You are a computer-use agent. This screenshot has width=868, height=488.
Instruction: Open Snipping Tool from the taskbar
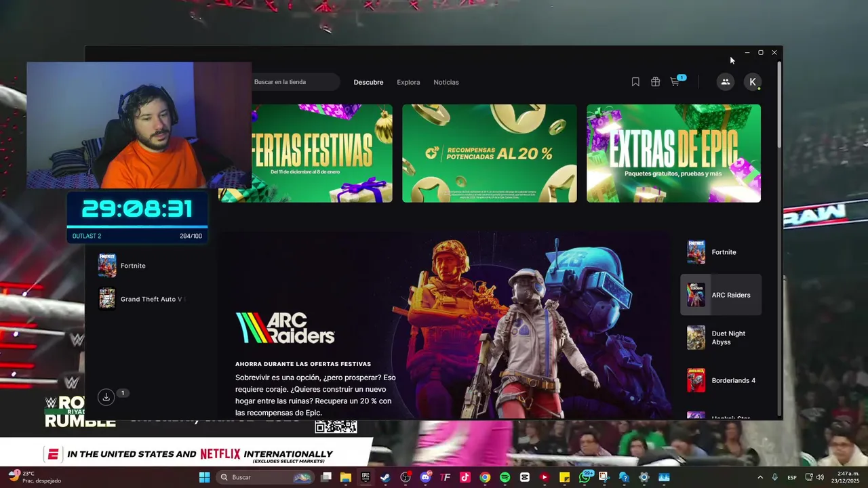click(604, 477)
